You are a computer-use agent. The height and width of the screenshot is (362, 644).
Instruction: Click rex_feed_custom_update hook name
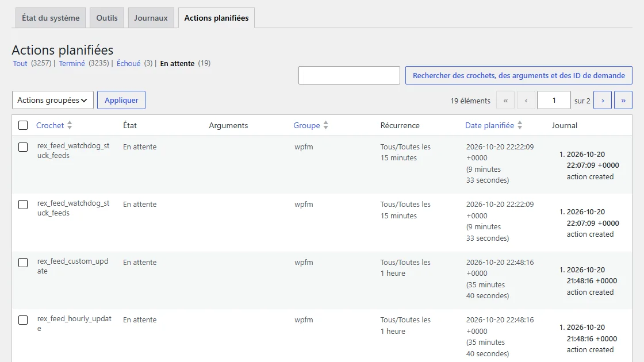pyautogui.click(x=72, y=266)
